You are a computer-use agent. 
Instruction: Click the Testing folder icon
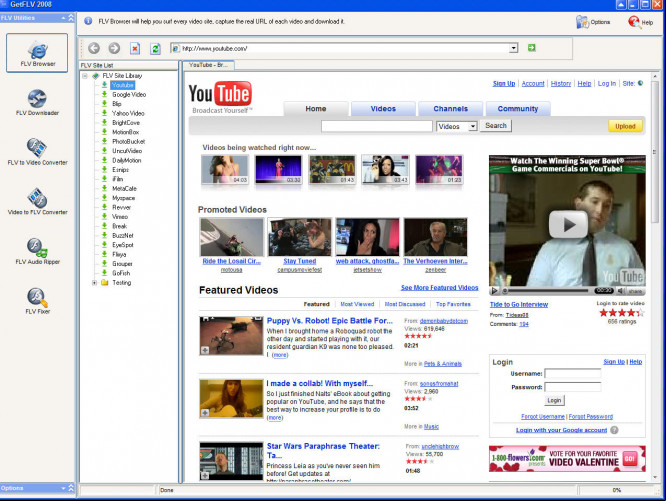pyautogui.click(x=104, y=283)
